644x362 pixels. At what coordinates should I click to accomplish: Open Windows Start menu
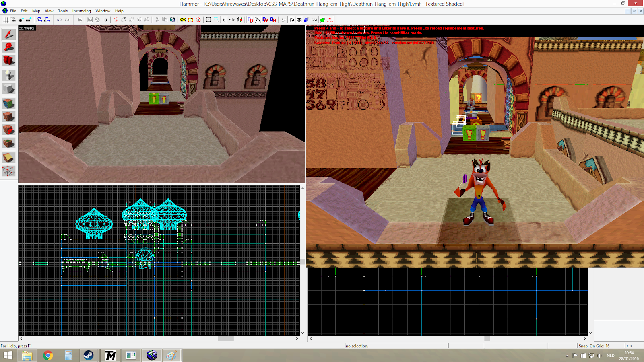coord(8,356)
